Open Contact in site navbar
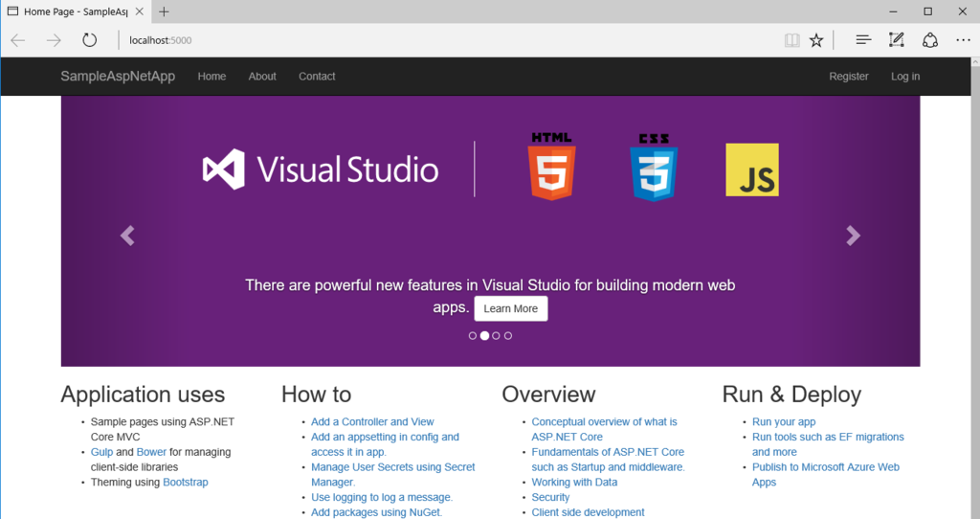Viewport: 980px width, 519px height. click(x=317, y=77)
